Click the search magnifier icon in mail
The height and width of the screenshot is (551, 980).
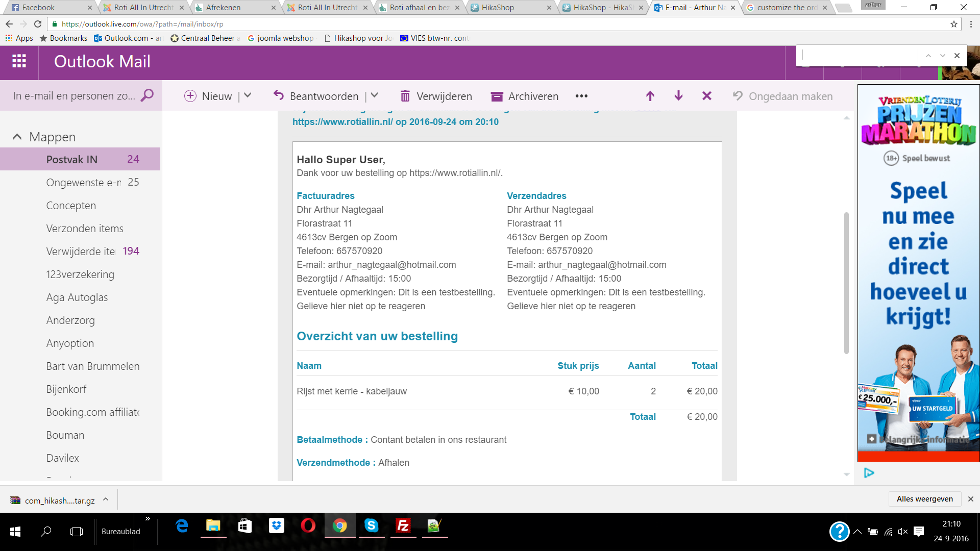147,95
